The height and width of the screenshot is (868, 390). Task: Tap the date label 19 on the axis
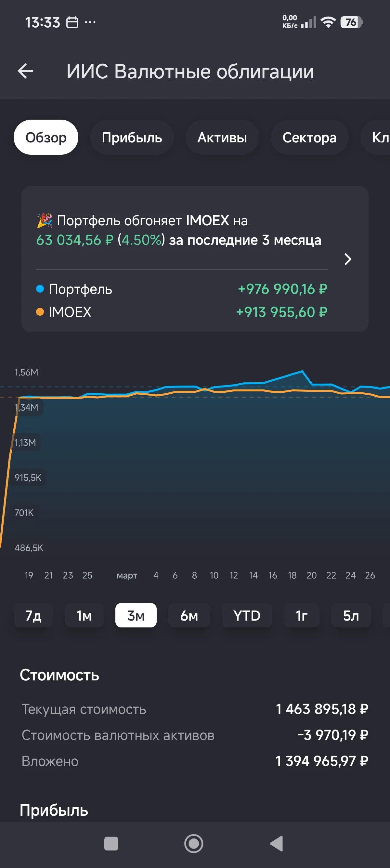click(29, 575)
